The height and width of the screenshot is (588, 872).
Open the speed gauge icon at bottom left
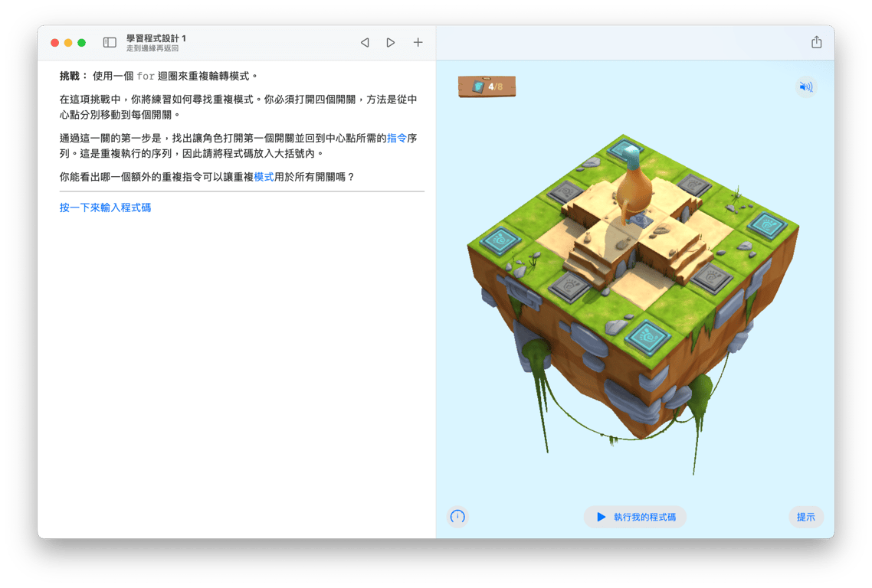[457, 517]
